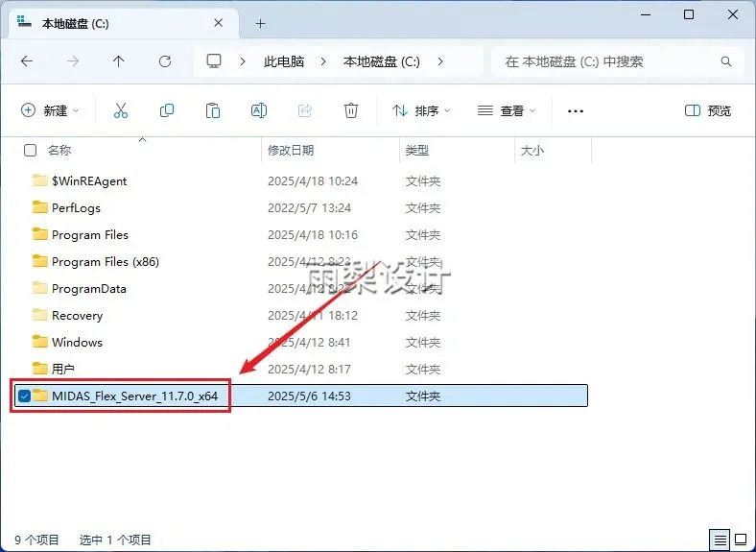Select the Recovery folder name
The width and height of the screenshot is (756, 552).
tap(77, 316)
